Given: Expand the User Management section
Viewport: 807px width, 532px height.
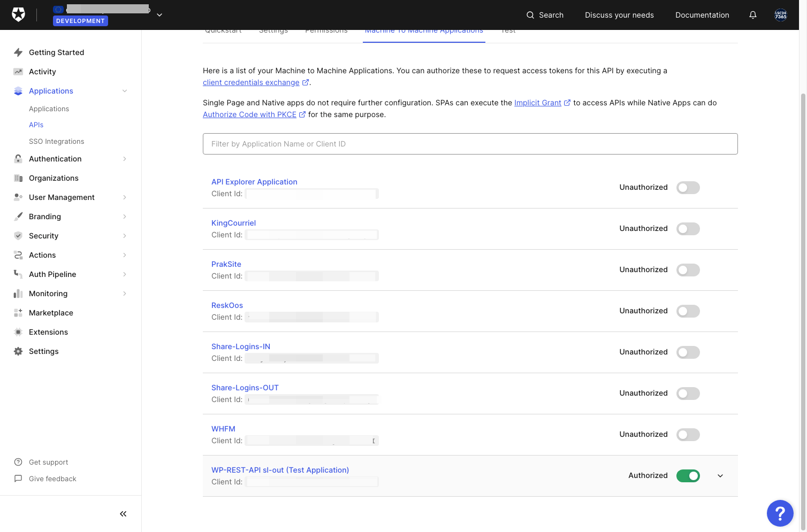Looking at the screenshot, I should [x=125, y=197].
